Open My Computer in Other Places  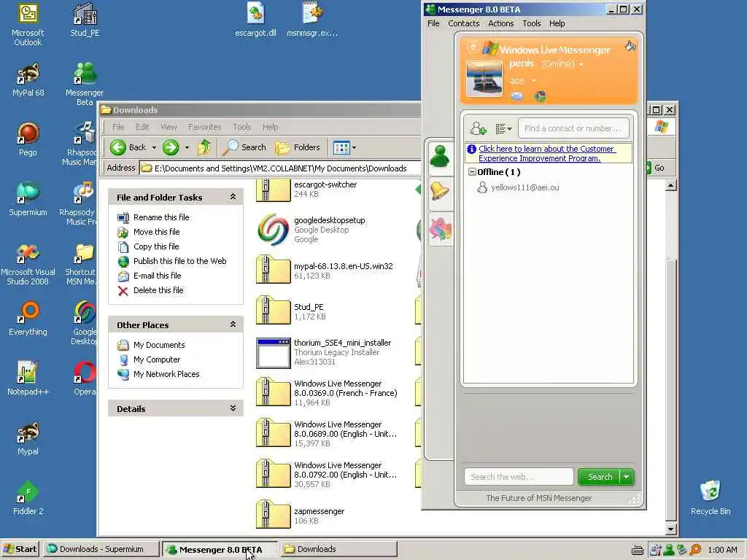coord(157,359)
